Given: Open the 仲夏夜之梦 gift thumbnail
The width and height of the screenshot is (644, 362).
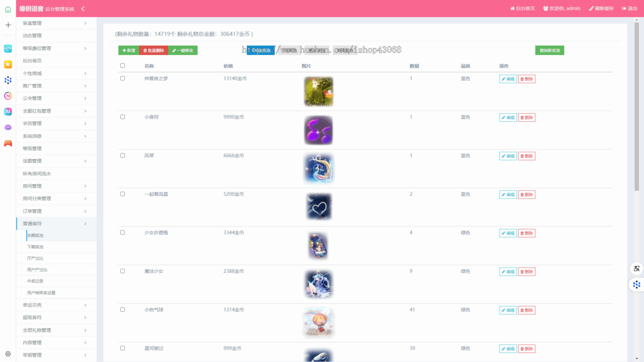Looking at the screenshot, I should [319, 91].
